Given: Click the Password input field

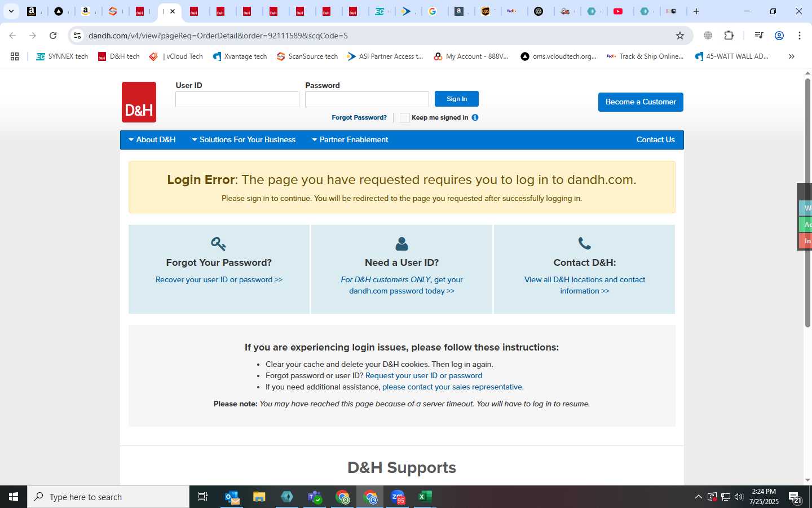Looking at the screenshot, I should 367,99.
